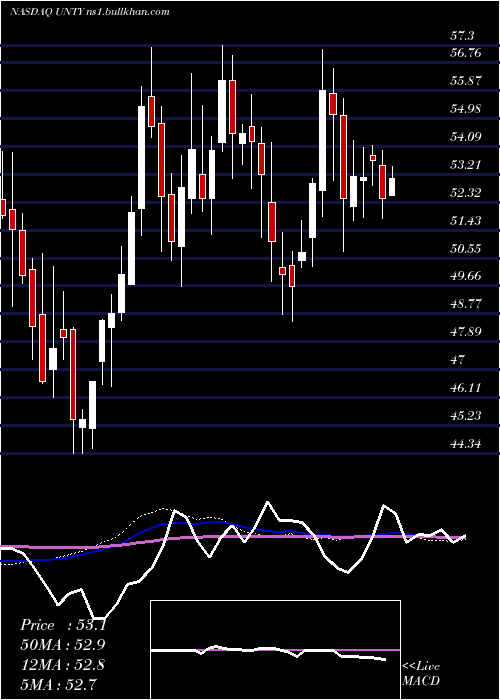The height and width of the screenshot is (700, 500).
Task: Click the 47.89 price axis label
Action: pos(467,332)
